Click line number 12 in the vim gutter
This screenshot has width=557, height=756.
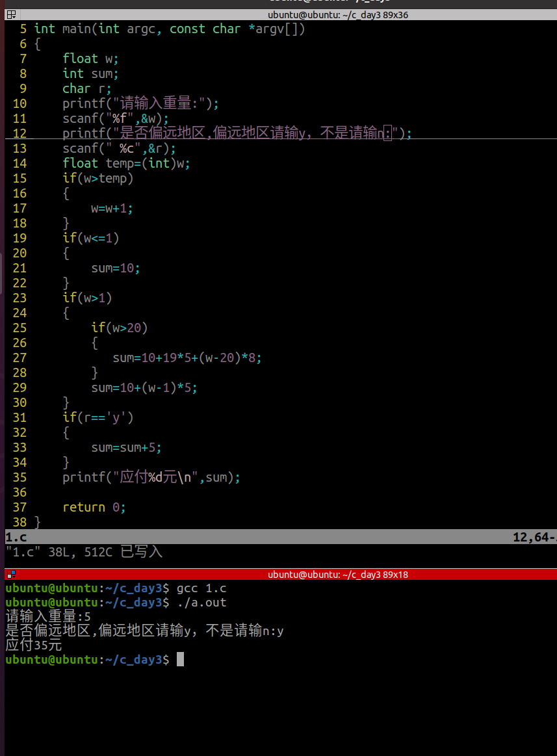tap(19, 133)
